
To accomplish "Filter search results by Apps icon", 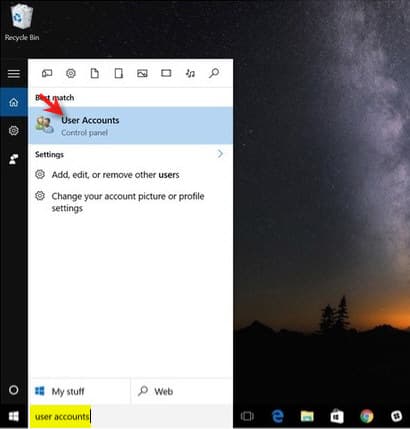I will point(47,73).
